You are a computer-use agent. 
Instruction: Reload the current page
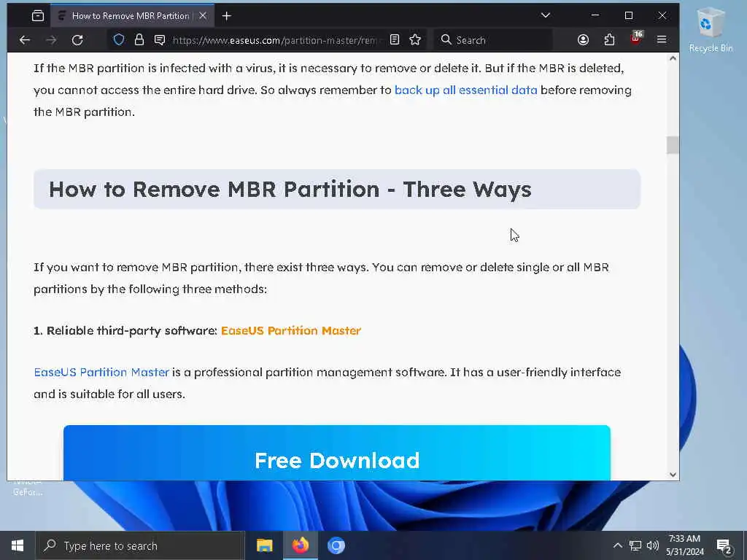[x=77, y=40]
